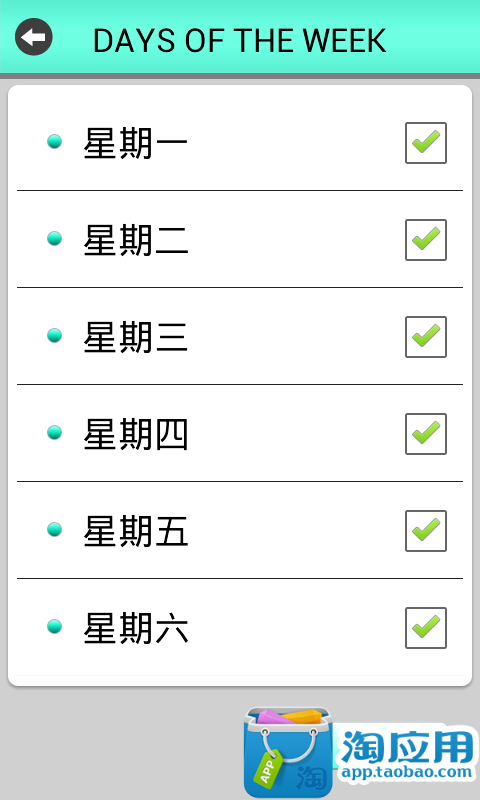The image size is (480, 800).
Task: Tap the 星期五 list entry text
Action: (136, 531)
